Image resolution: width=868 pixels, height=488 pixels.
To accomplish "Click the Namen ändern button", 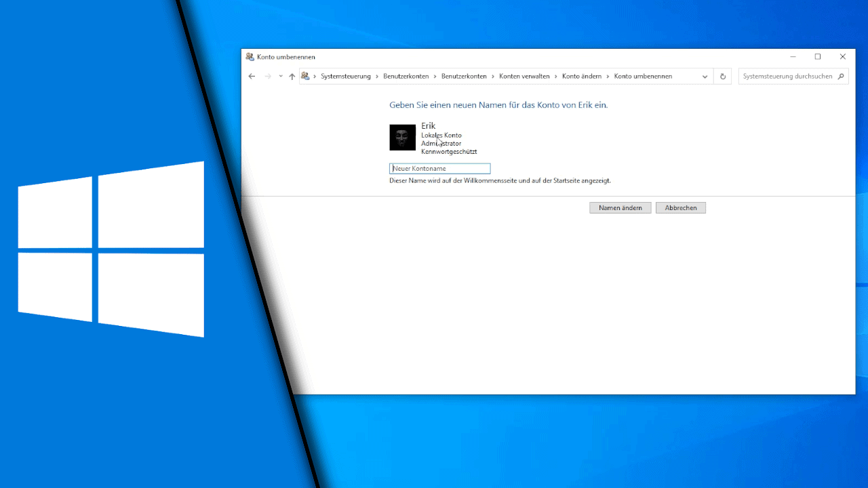I will click(x=620, y=208).
